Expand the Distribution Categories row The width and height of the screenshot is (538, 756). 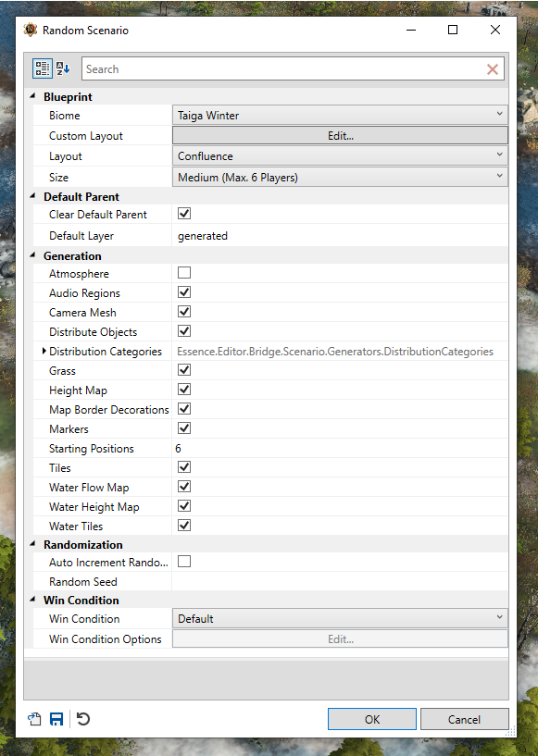click(44, 351)
